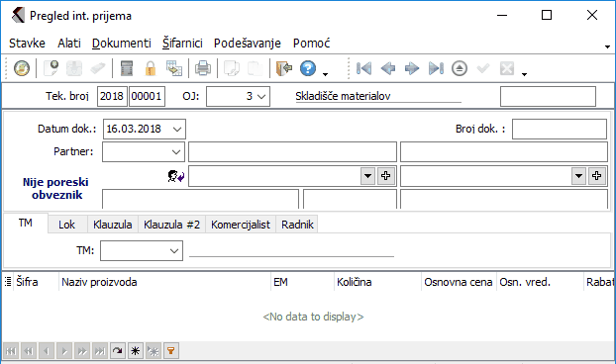616x364 pixels.
Task: Click the grid column chooser icon beside Šifra
Action: 8,282
